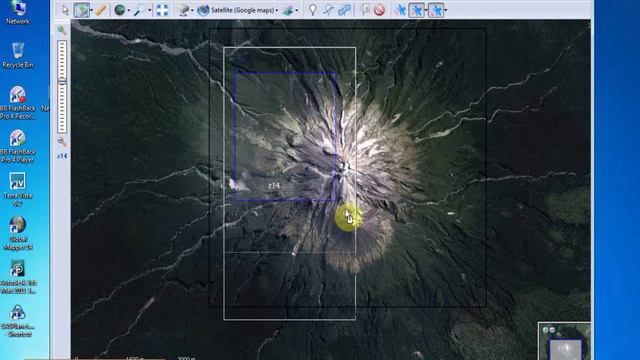
Task: Open the magnifier dropdown arrow
Action: [x=149, y=10]
